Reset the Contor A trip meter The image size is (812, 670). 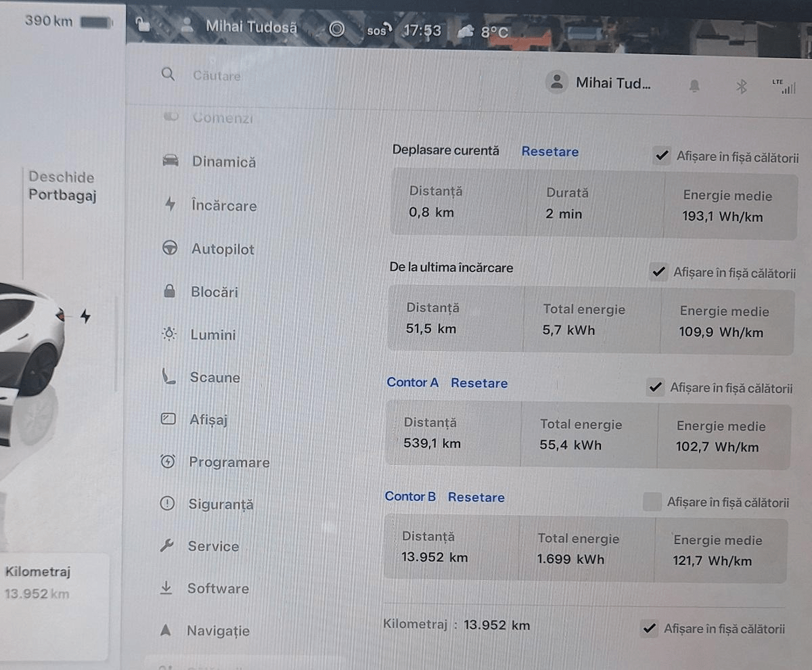point(479,383)
